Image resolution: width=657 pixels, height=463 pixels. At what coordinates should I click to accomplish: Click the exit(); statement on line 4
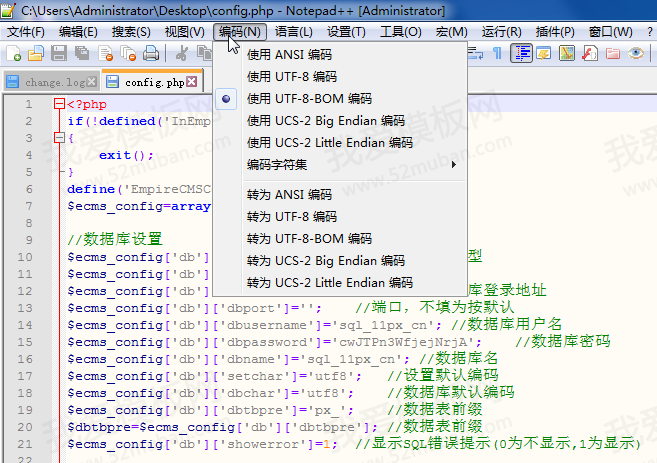(x=127, y=155)
